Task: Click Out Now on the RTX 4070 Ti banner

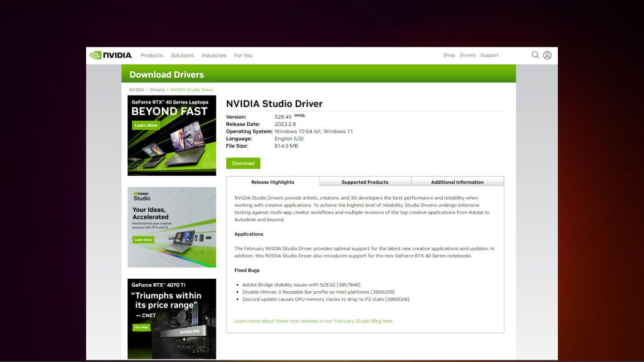Action: pos(142,327)
